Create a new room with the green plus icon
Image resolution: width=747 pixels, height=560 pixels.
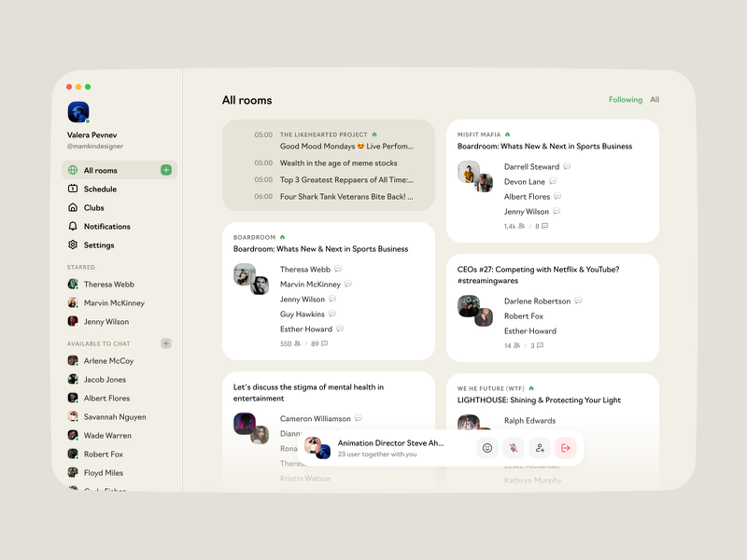[x=165, y=170]
